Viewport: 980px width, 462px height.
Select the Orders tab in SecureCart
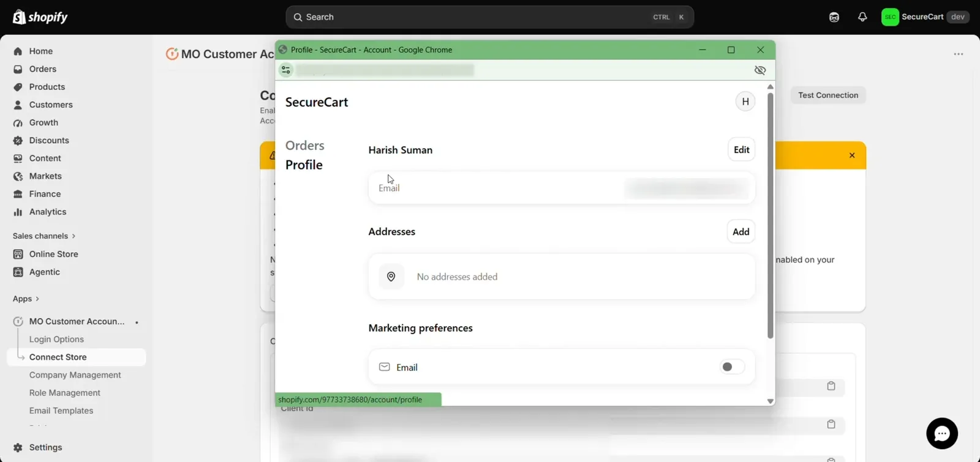305,146
